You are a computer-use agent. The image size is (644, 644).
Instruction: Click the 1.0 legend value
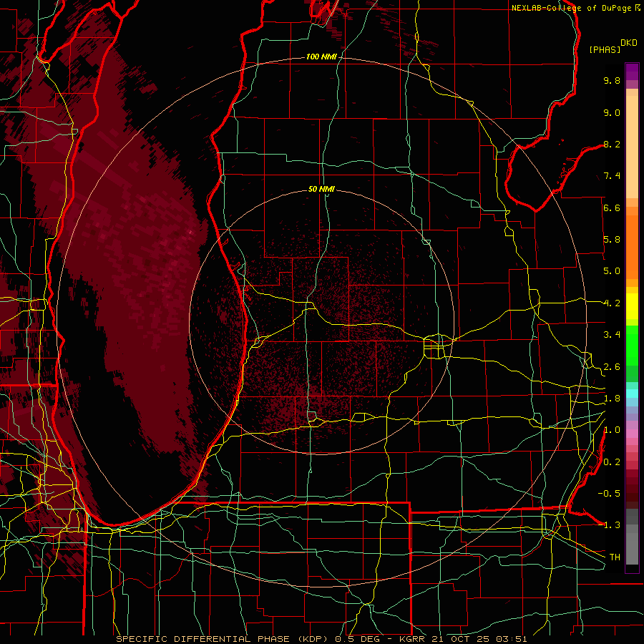pyautogui.click(x=612, y=430)
